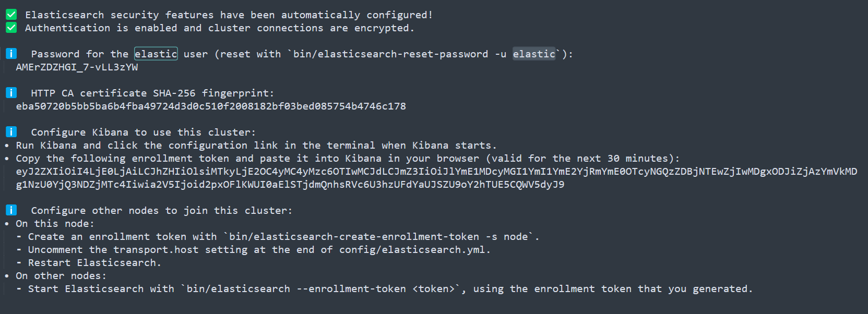Click the info icon next to Password line
868x314 pixels.
pos(11,54)
